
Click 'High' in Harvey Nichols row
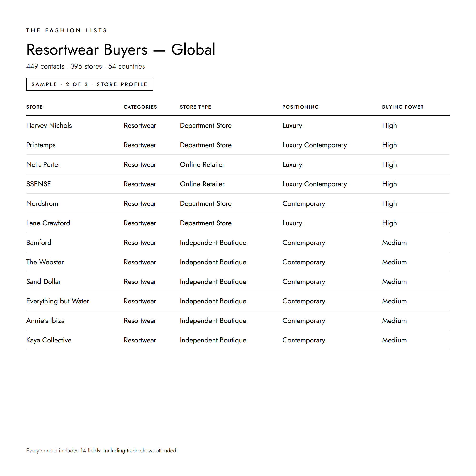pyautogui.click(x=390, y=125)
